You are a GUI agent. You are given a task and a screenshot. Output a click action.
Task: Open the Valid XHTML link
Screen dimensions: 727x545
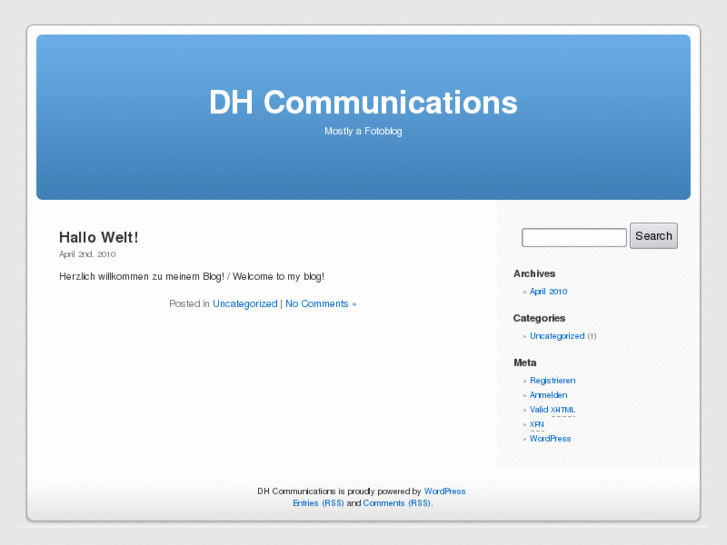click(552, 410)
